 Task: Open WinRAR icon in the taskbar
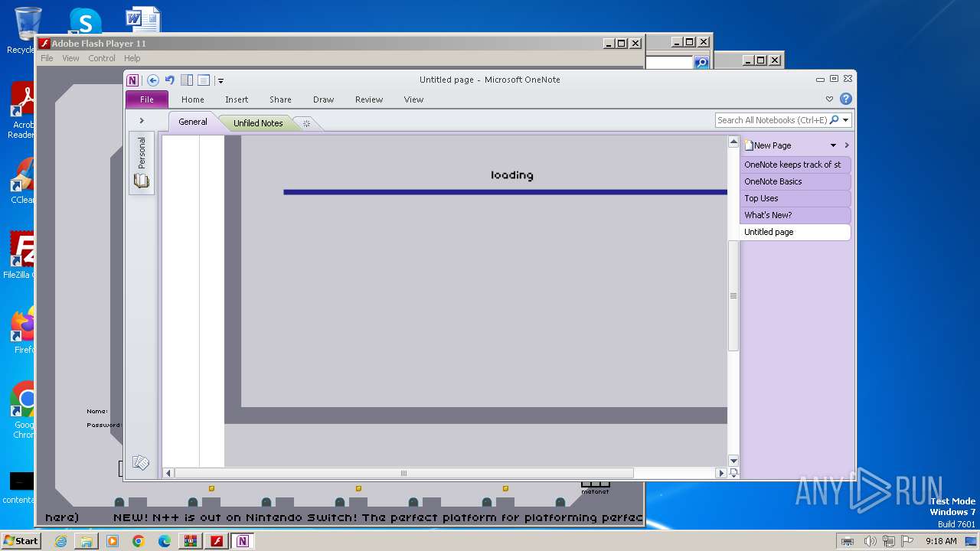(x=191, y=541)
